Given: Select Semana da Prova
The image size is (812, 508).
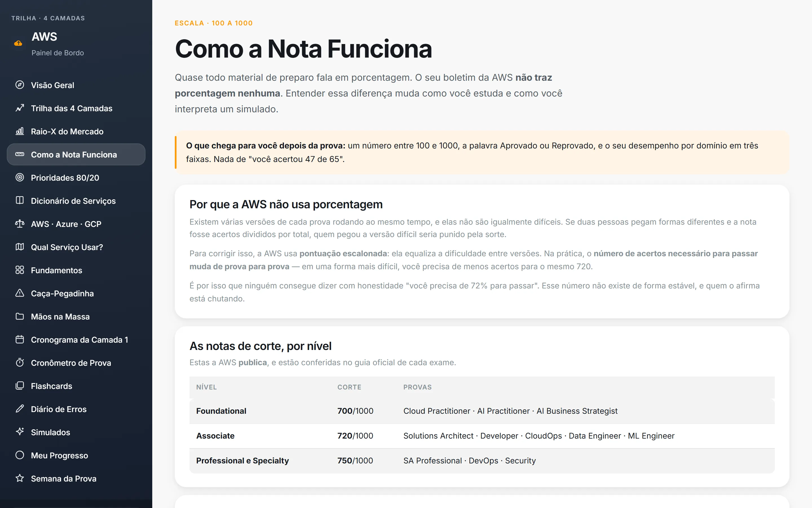Looking at the screenshot, I should click(x=76, y=479).
